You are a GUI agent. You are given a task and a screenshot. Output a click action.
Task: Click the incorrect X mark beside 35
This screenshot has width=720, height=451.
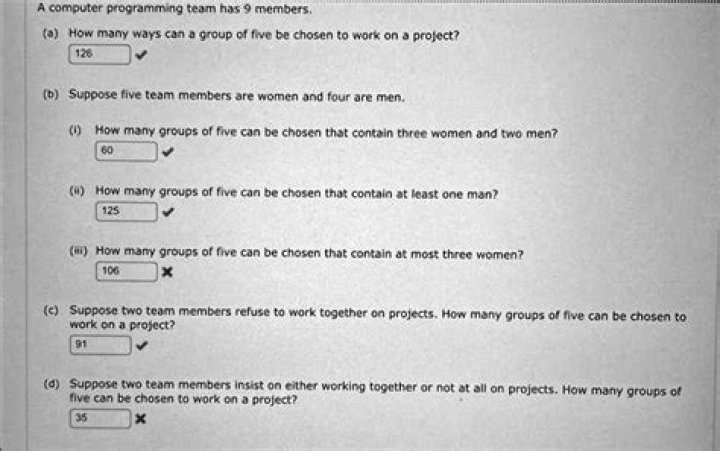click(x=141, y=420)
